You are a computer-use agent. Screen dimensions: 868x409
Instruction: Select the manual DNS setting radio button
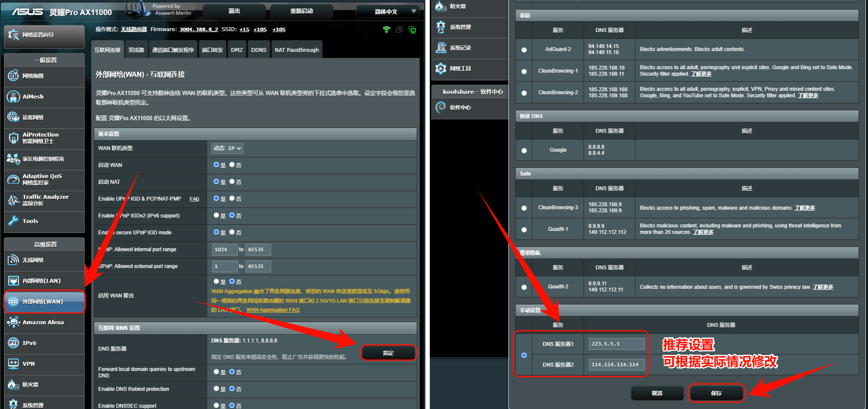coord(524,355)
